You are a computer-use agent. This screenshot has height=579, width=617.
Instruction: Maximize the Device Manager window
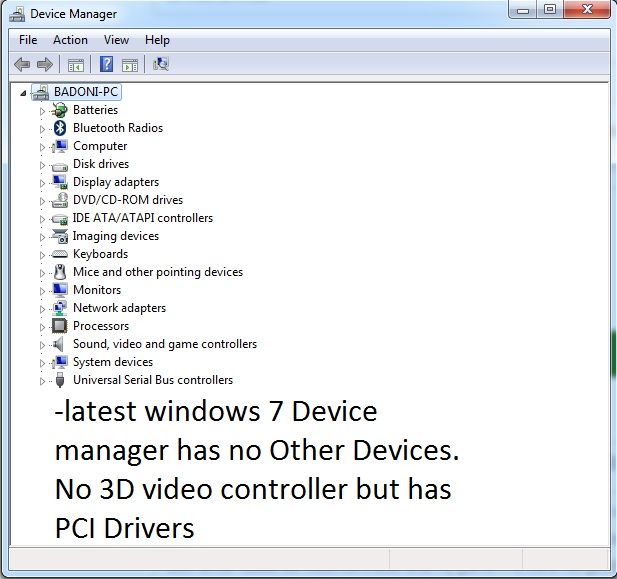click(550, 9)
